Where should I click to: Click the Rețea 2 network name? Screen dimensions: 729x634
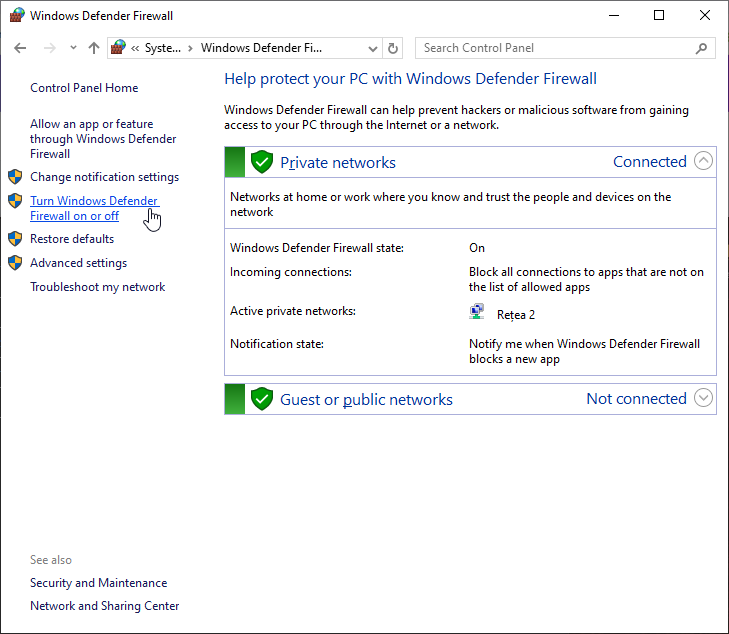coord(516,315)
